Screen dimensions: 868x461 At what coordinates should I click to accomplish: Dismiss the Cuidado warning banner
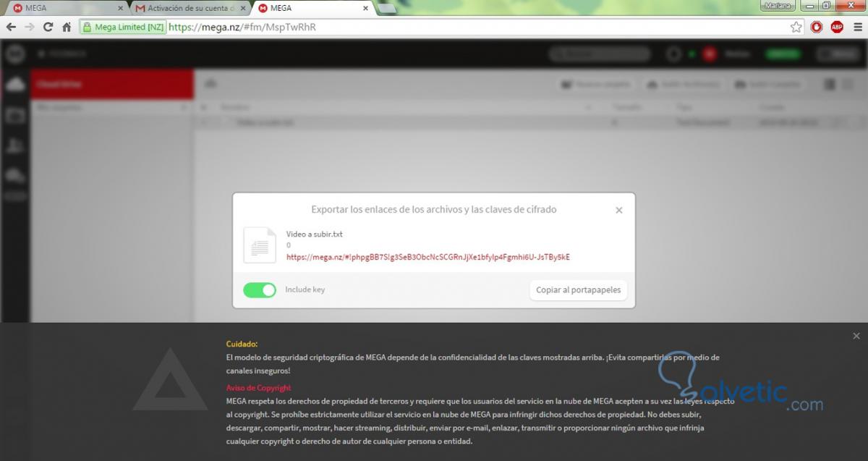(x=856, y=336)
